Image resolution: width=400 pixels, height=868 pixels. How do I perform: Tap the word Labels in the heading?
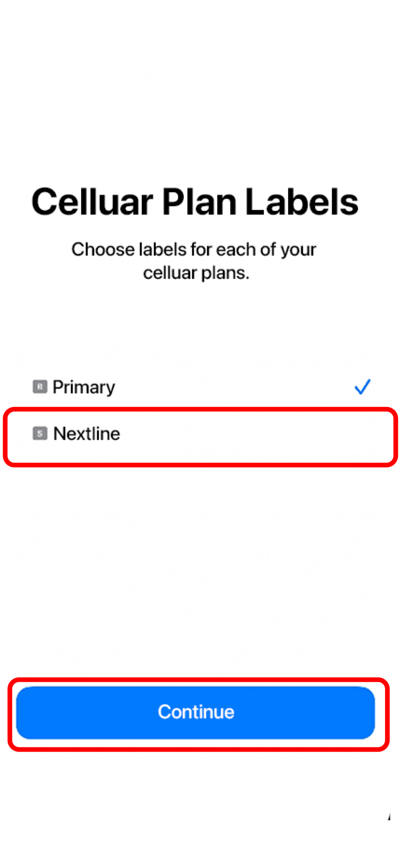tap(302, 201)
